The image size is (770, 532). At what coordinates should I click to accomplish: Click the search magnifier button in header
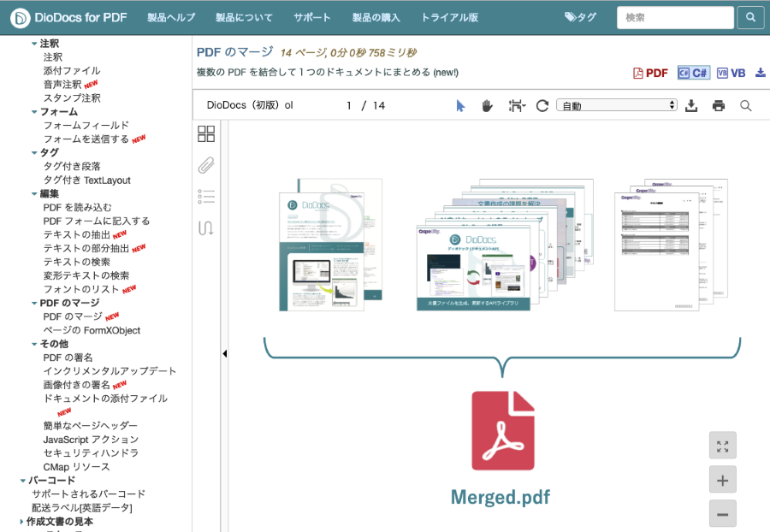pos(750,17)
